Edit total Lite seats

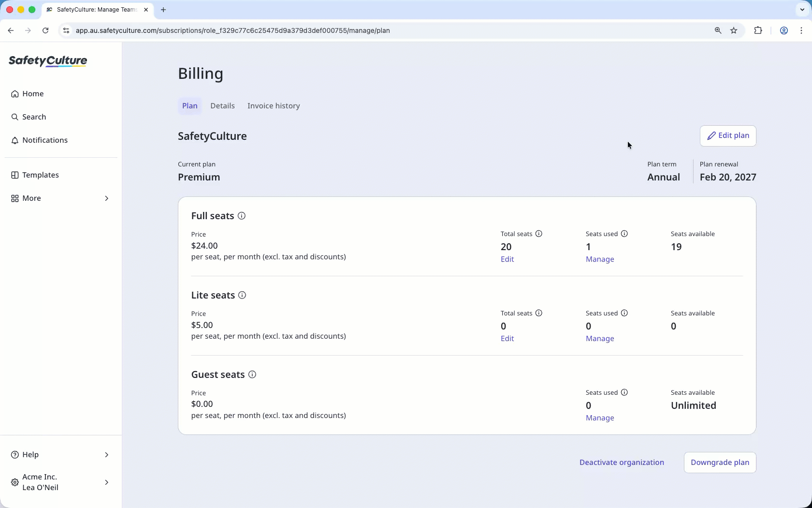pyautogui.click(x=507, y=339)
